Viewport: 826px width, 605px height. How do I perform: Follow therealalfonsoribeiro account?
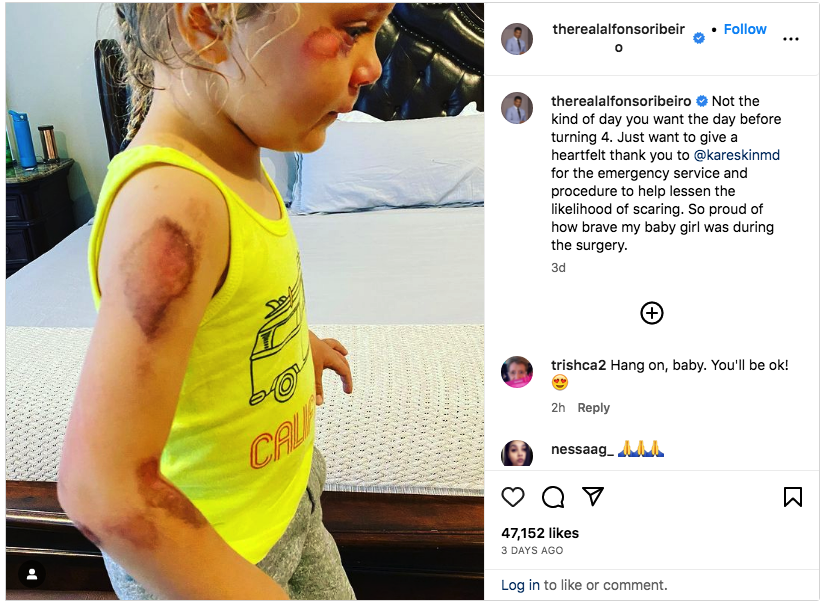click(745, 30)
